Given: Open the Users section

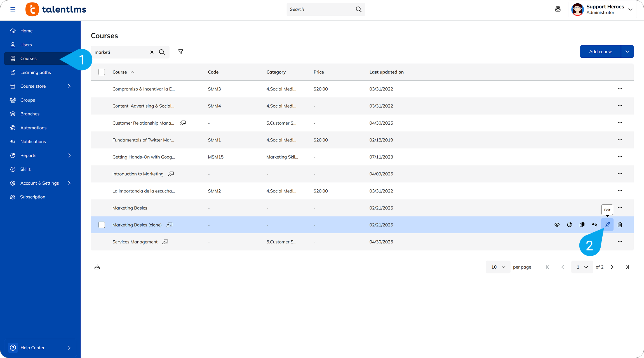Looking at the screenshot, I should [26, 45].
